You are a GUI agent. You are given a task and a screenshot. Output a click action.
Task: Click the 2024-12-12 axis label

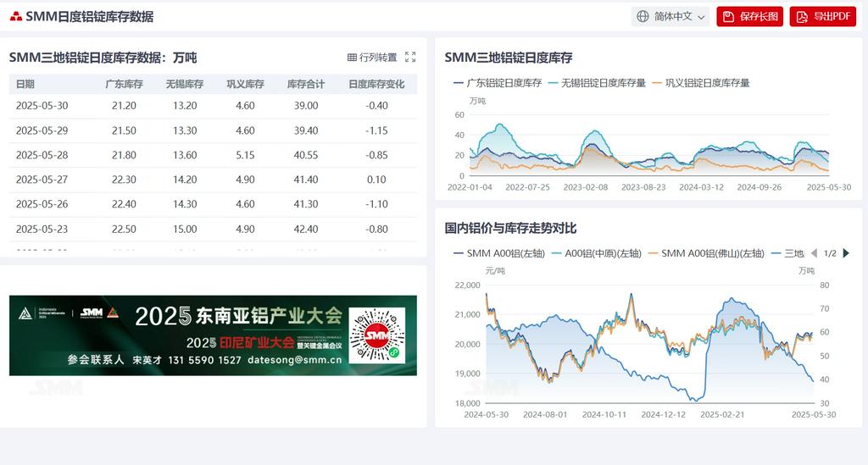pyautogui.click(x=663, y=415)
